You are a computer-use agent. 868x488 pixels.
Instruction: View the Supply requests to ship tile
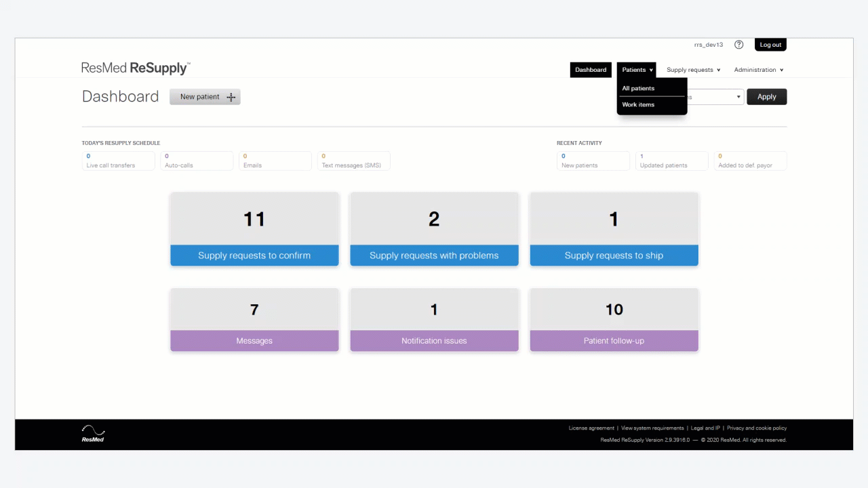614,229
